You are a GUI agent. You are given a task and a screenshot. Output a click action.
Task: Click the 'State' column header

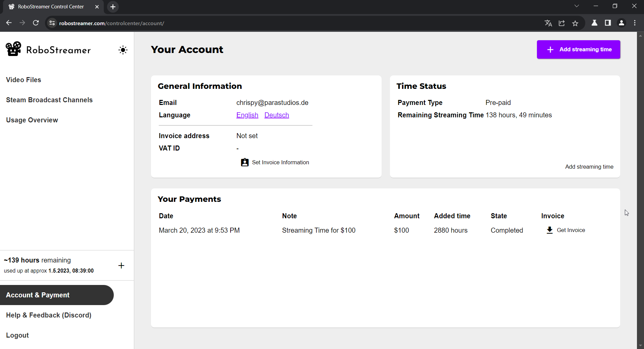click(x=499, y=216)
